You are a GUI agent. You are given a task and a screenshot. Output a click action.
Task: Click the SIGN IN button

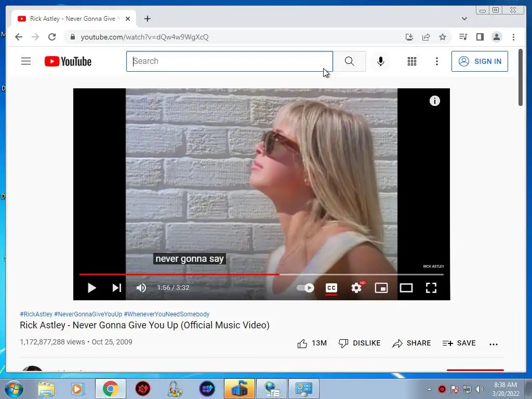tap(480, 61)
